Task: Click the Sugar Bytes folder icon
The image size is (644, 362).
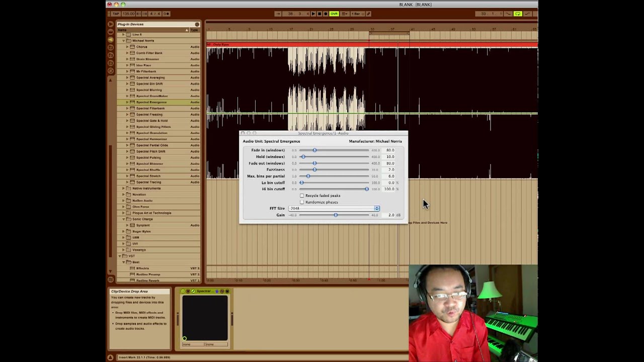Action: point(128,231)
